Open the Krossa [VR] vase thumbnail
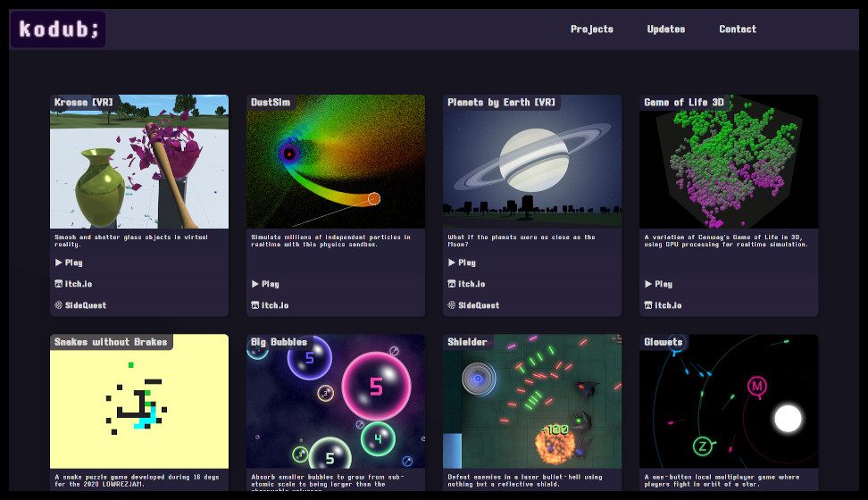The width and height of the screenshot is (868, 500). (139, 162)
